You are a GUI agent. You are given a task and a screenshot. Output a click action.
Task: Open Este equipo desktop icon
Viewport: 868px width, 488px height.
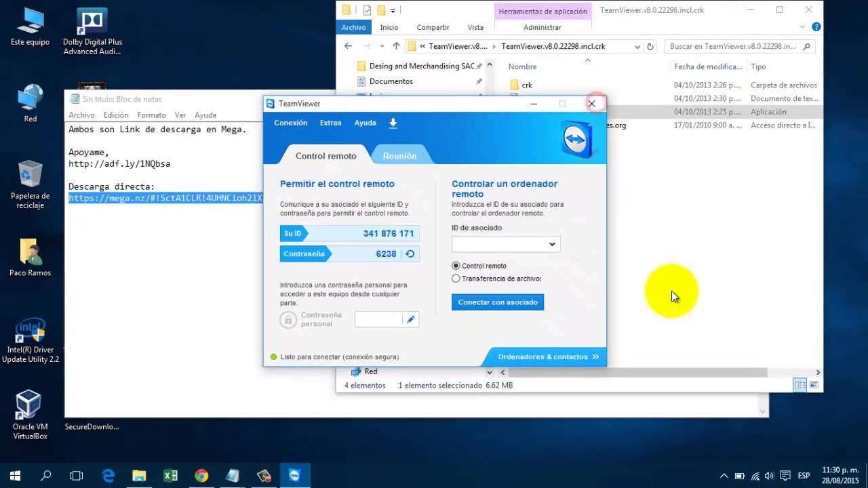[x=30, y=27]
